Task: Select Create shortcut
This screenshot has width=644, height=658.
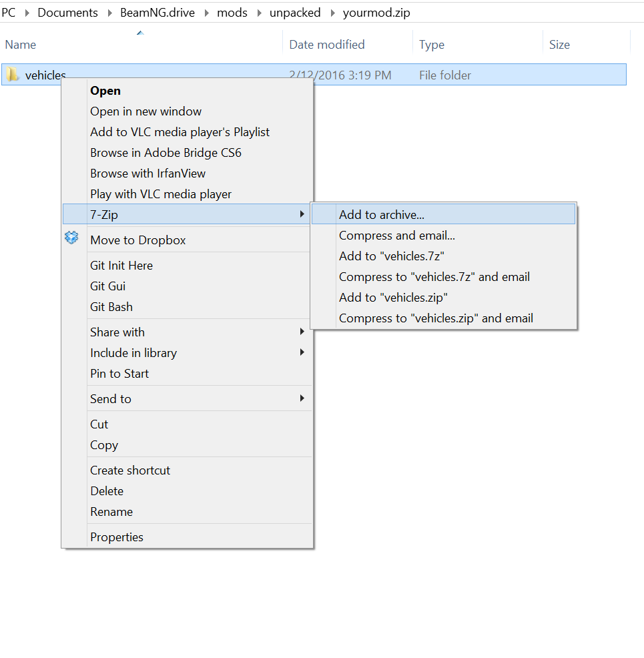Action: pyautogui.click(x=187, y=470)
